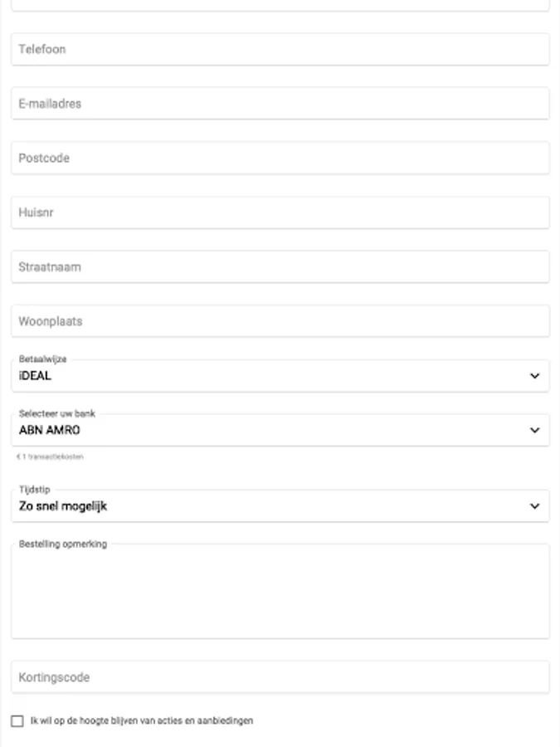Focus the E-mailadres text field
The width and height of the screenshot is (560, 747).
(x=280, y=104)
